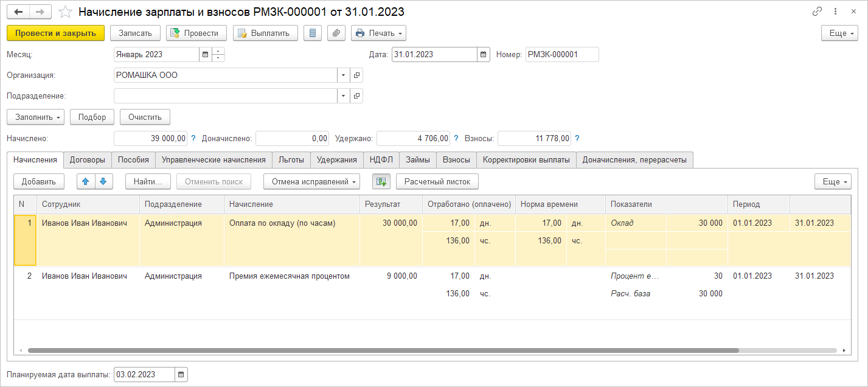868x387 pixels.
Task: Switch to the НДФЛ tab
Action: (381, 160)
